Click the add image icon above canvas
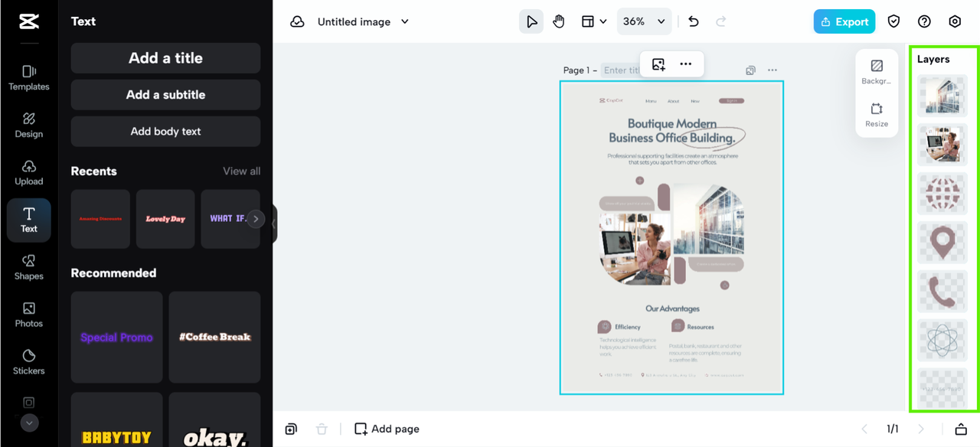Screen dimensions: 980x447 (658, 64)
